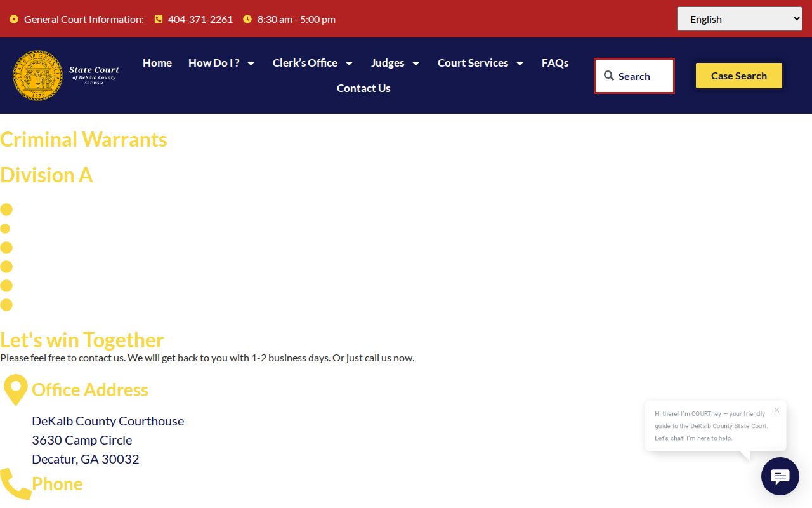Screen dimensions: 812x508
Task: Click the COURTney greeting message bubble
Action: [x=716, y=425]
